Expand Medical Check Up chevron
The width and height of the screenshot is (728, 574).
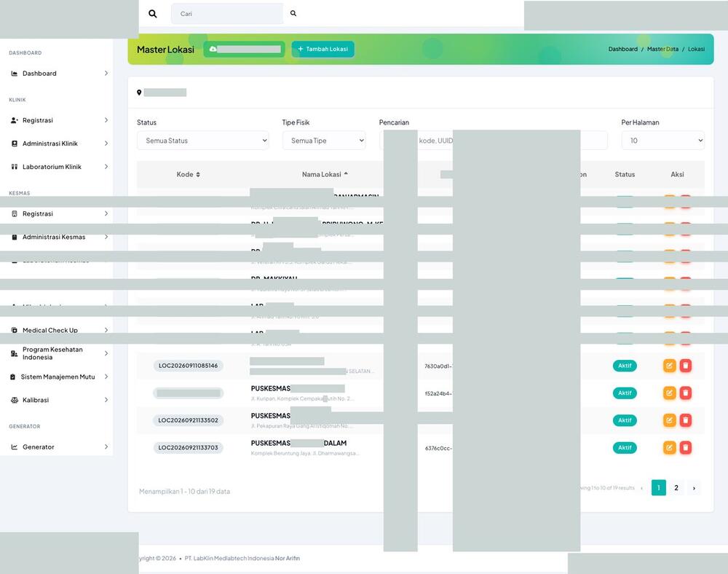pyautogui.click(x=106, y=330)
